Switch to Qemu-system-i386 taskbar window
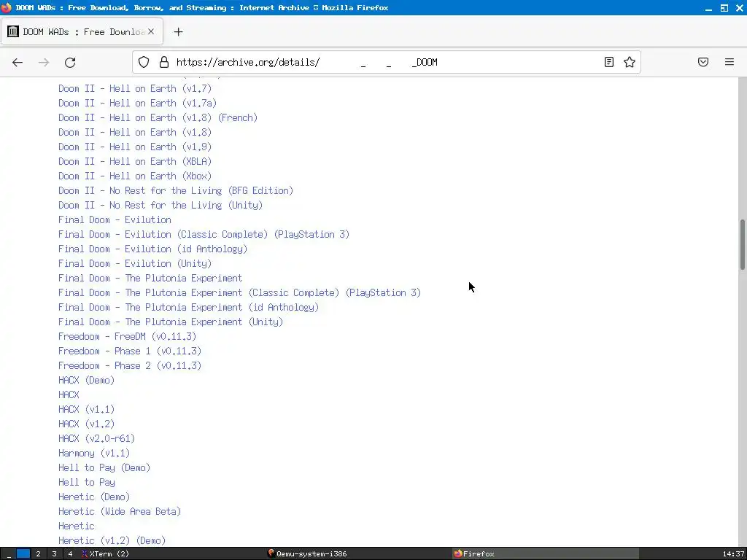This screenshot has width=747, height=560. pos(307,554)
